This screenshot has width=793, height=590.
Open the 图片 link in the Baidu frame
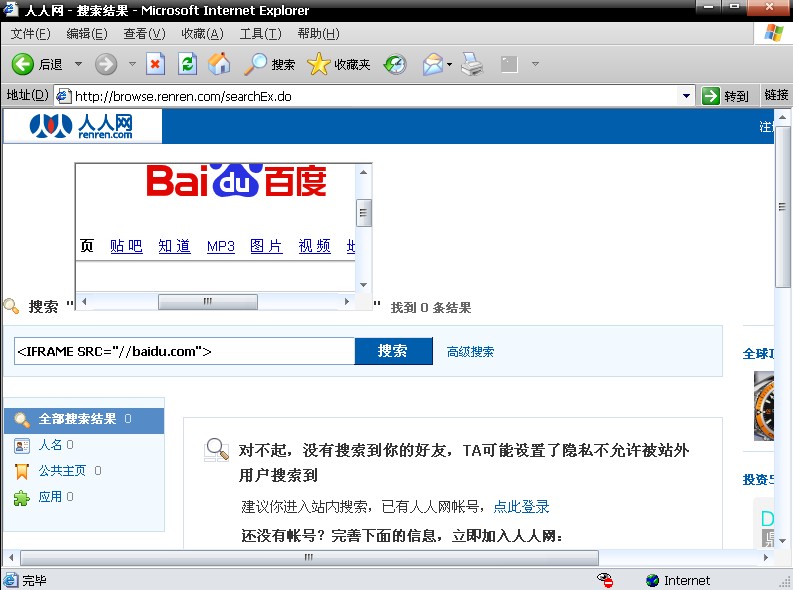pos(267,246)
